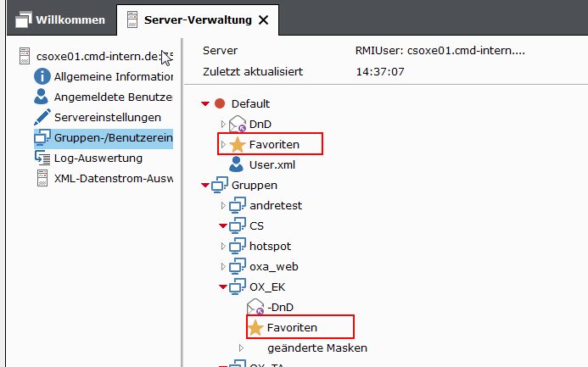The height and width of the screenshot is (367, 588).
Task: Select Angemeldete Benutzer user icon
Action: [41, 97]
